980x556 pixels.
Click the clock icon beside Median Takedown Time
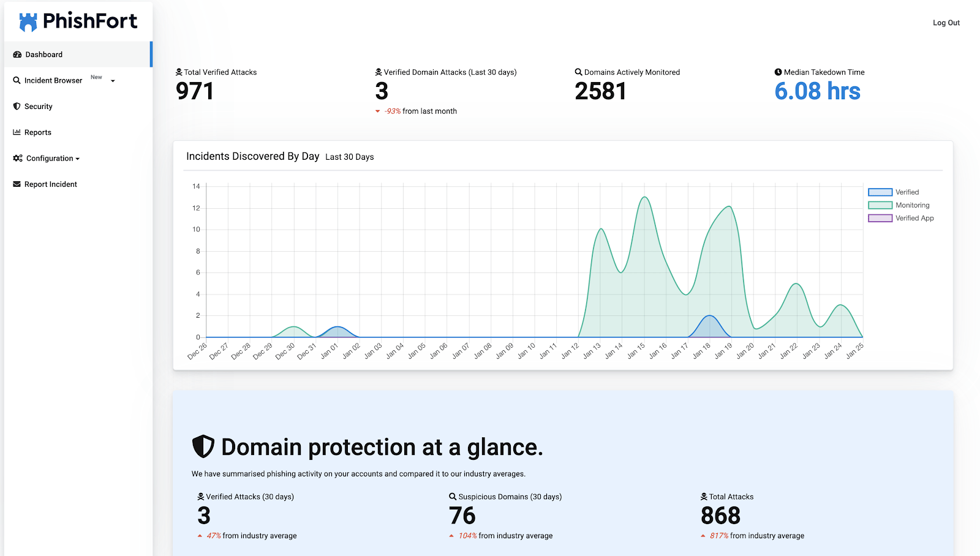point(777,72)
